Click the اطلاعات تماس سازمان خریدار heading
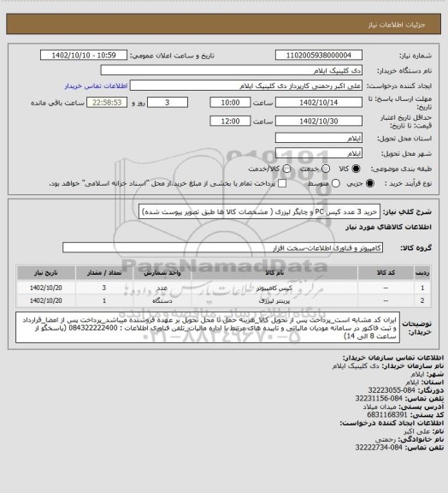The image size is (448, 493). 393,358
